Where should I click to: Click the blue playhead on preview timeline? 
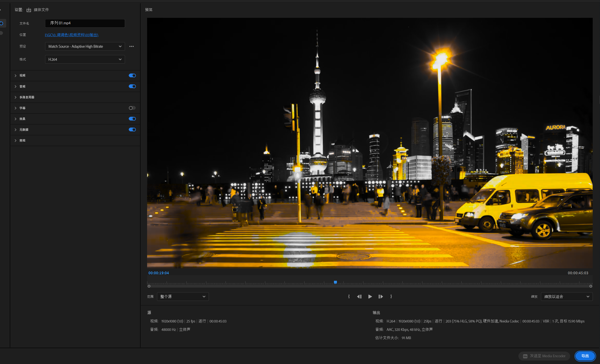tap(335, 282)
